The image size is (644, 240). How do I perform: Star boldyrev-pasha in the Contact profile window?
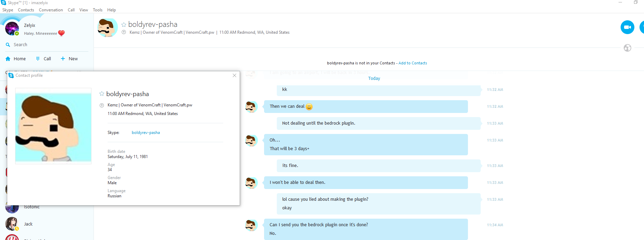102,94
